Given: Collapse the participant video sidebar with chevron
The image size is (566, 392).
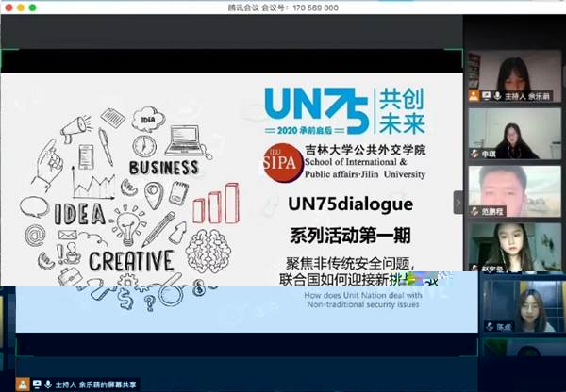Looking at the screenshot, I should [x=458, y=203].
